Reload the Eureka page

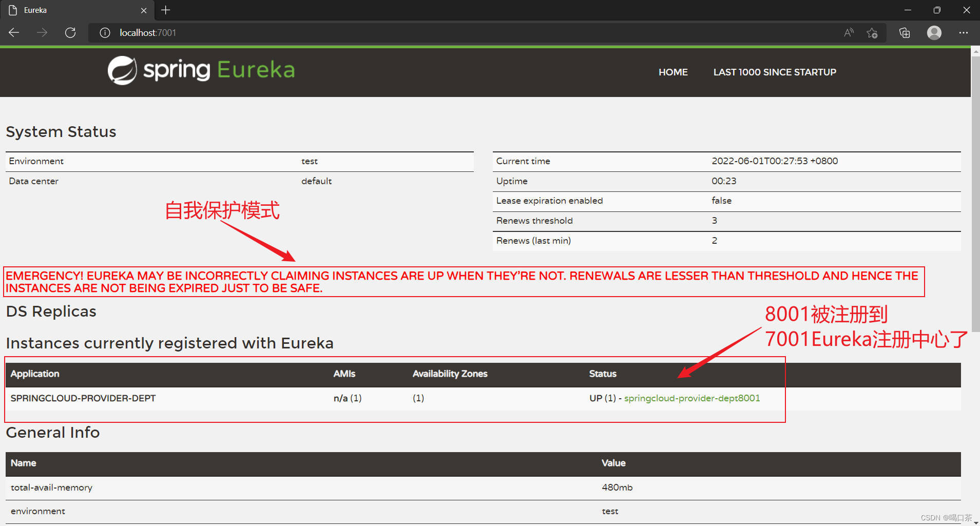tap(70, 33)
